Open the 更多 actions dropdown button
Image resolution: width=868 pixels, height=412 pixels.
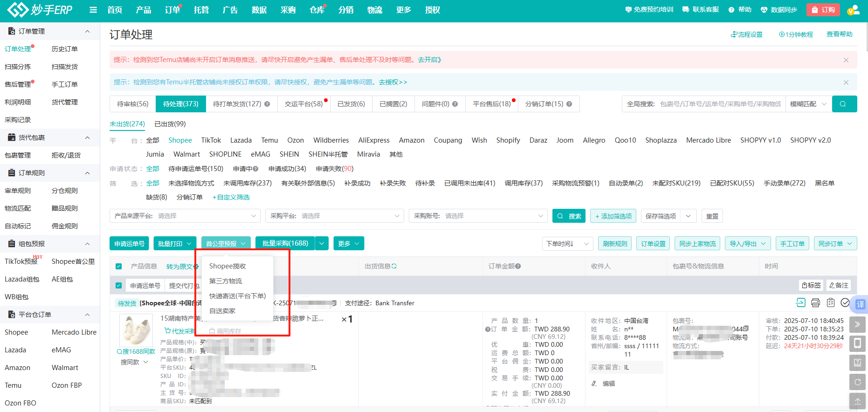[349, 244]
